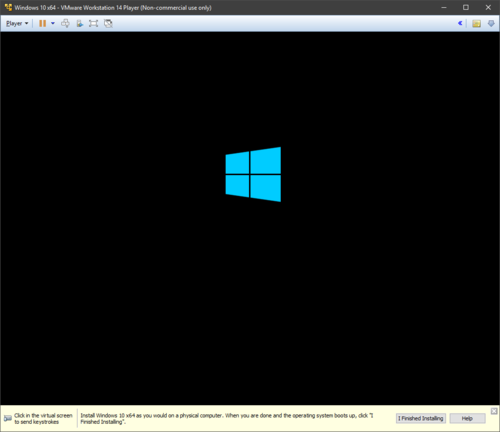
Task: Click I Finished Installing button
Action: point(421,418)
